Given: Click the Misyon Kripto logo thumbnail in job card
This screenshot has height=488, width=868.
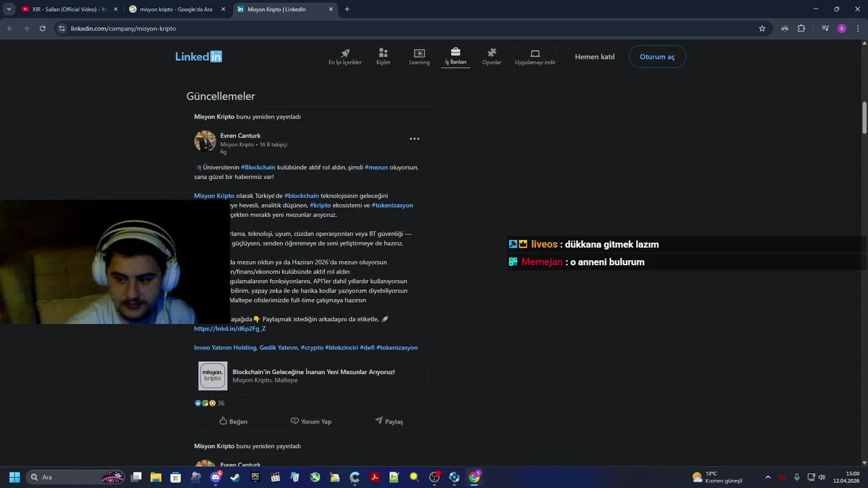Looking at the screenshot, I should [213, 376].
